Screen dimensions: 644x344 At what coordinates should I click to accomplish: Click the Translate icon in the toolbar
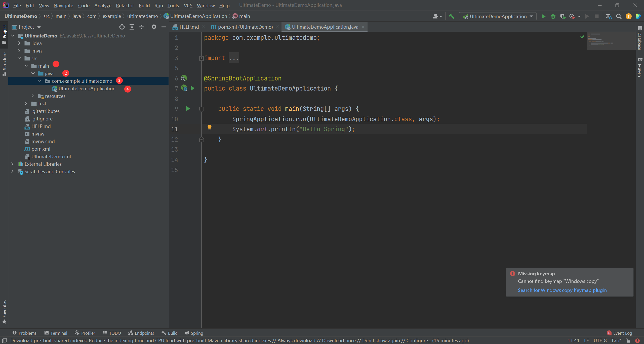(x=609, y=16)
